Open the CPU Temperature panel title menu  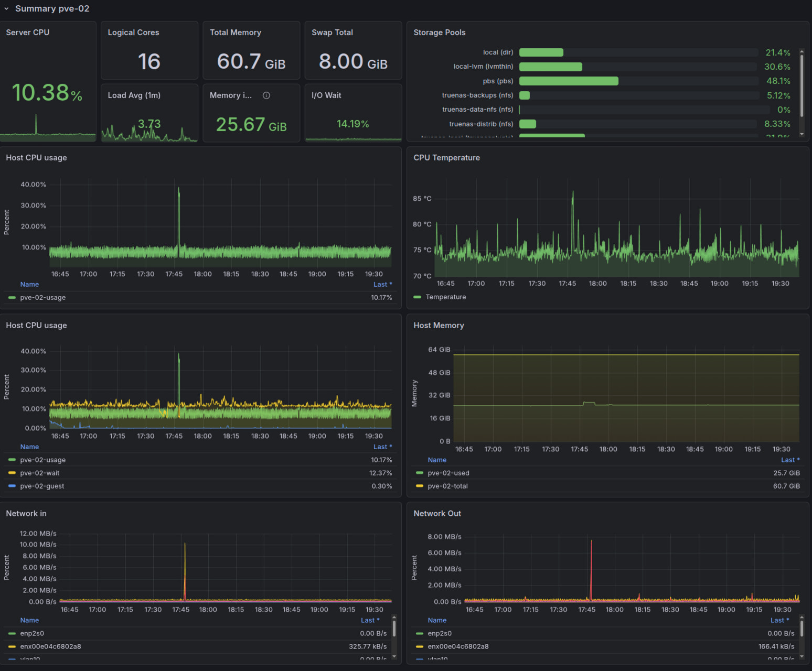(446, 158)
